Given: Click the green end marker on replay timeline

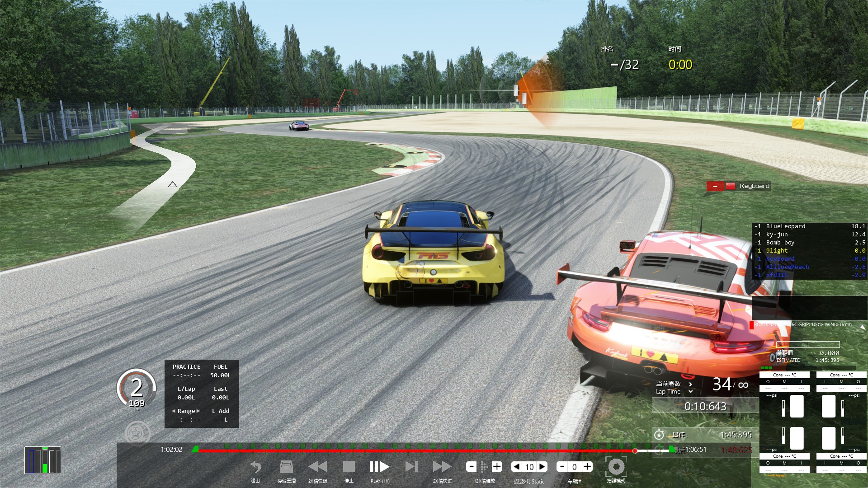Looking at the screenshot, I should coord(672,449).
